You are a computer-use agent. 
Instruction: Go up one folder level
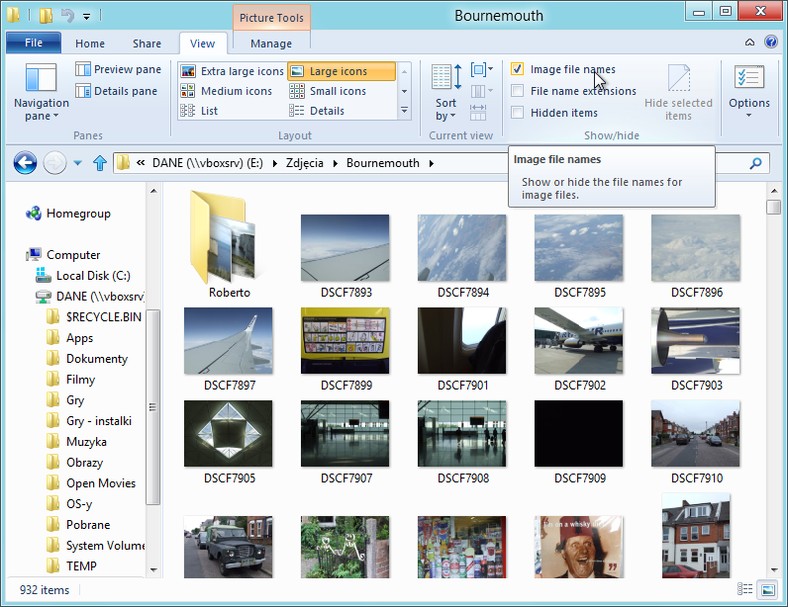pyautogui.click(x=100, y=163)
